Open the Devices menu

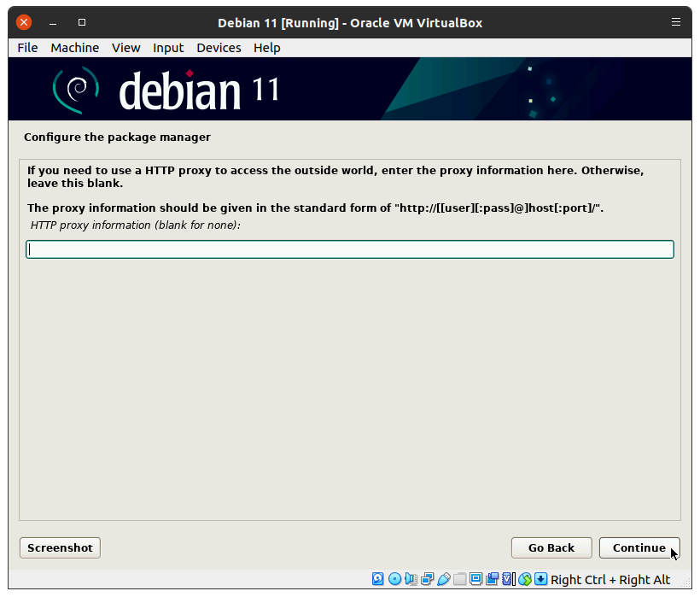tap(219, 48)
